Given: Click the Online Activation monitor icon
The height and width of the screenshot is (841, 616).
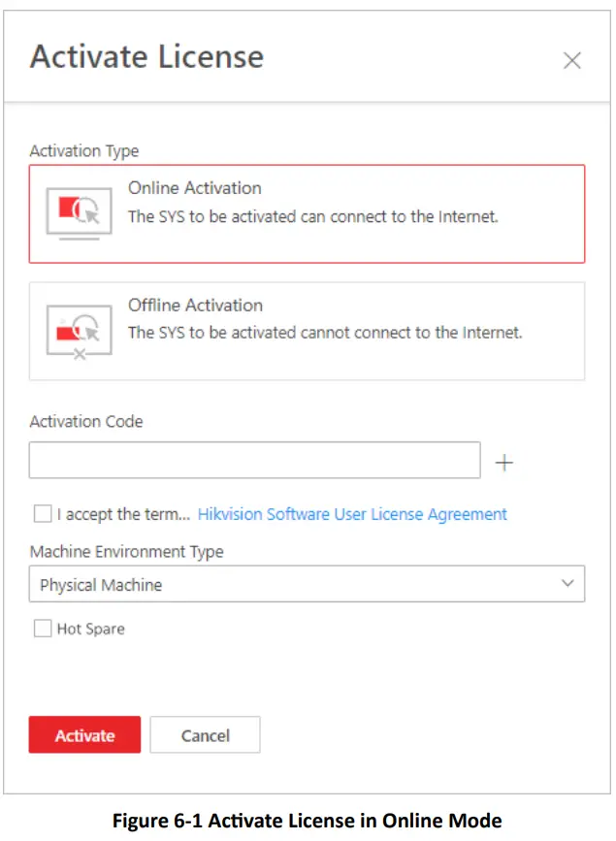Looking at the screenshot, I should [x=81, y=213].
